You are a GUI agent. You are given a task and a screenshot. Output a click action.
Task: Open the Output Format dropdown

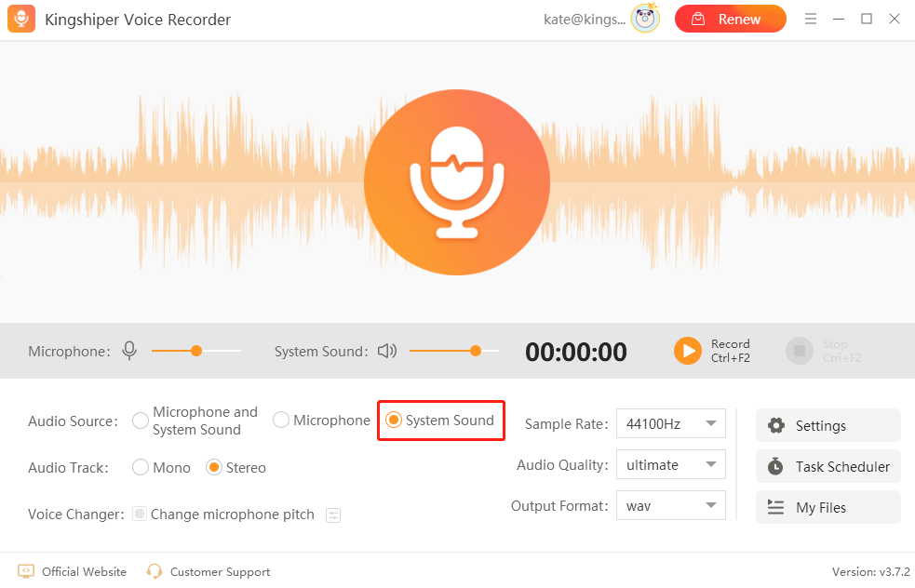click(670, 505)
